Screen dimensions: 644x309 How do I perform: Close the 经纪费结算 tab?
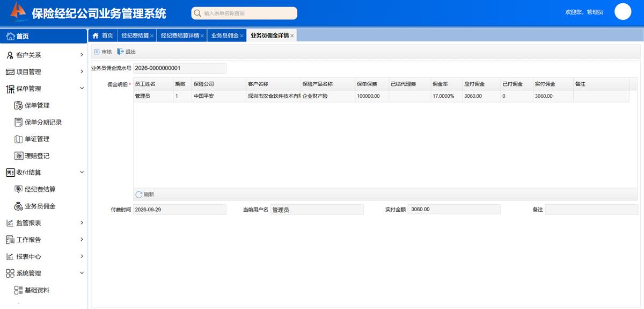pyautogui.click(x=152, y=36)
